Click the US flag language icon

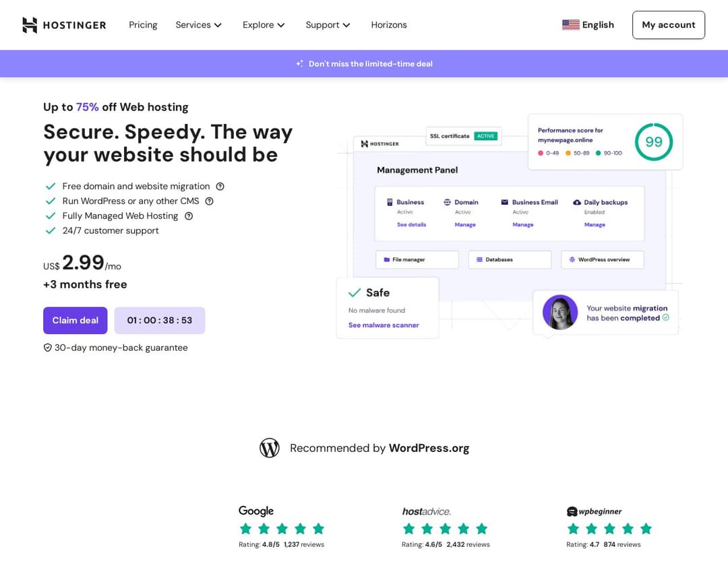pos(570,25)
